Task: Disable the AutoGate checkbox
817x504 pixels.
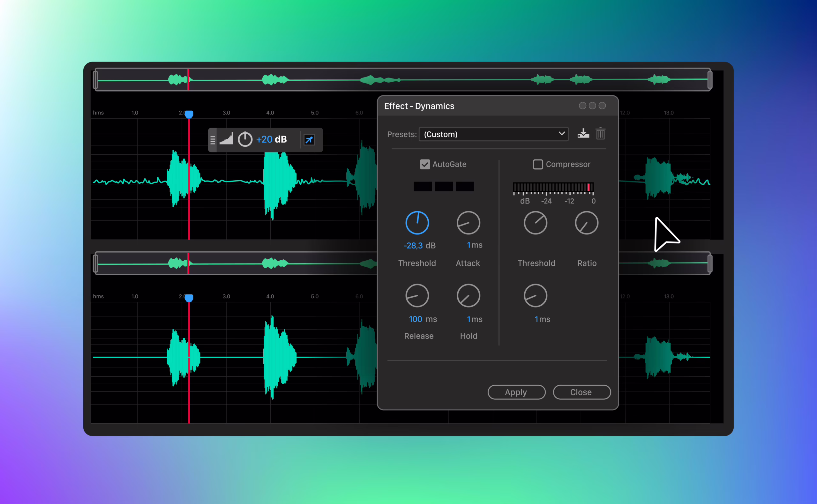Action: point(425,164)
